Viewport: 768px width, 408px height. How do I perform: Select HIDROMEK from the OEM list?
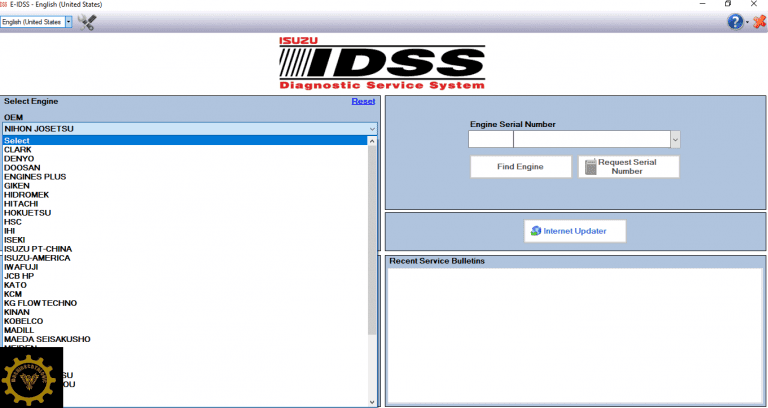coord(185,195)
